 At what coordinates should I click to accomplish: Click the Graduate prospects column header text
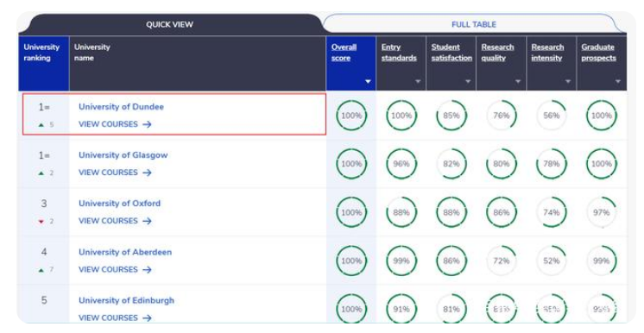(x=598, y=53)
